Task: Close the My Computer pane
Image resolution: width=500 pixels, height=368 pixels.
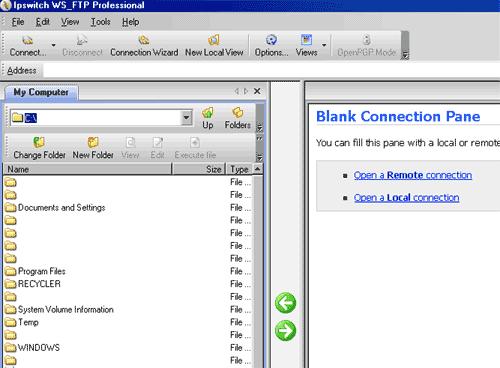Action: [x=257, y=91]
